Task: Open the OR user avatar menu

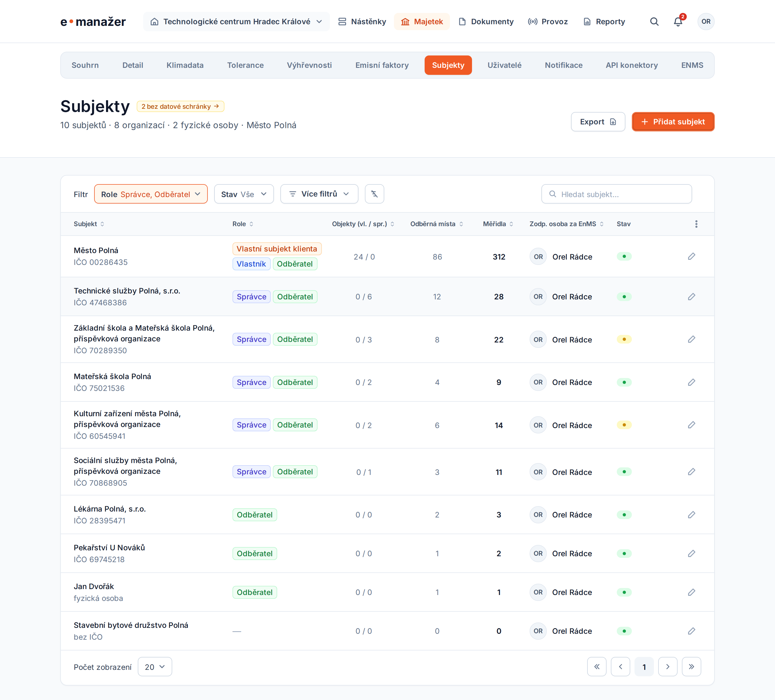Action: click(x=706, y=22)
